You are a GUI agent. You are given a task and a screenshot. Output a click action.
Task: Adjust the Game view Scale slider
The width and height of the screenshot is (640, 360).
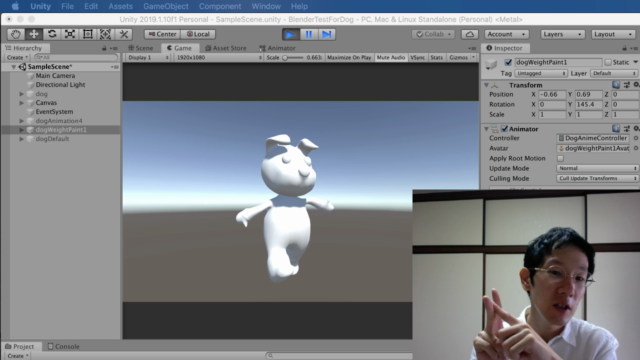[x=293, y=58]
